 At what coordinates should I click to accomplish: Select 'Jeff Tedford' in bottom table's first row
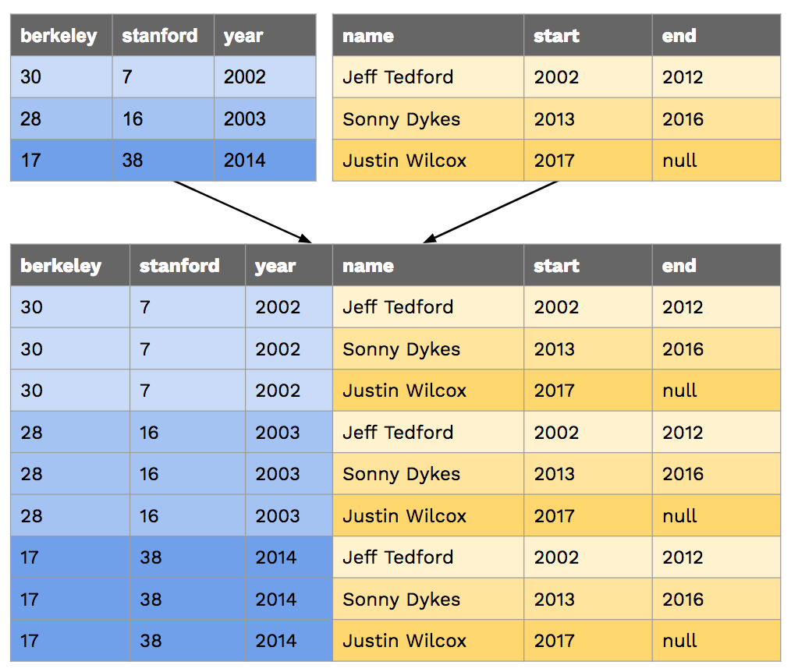[398, 307]
